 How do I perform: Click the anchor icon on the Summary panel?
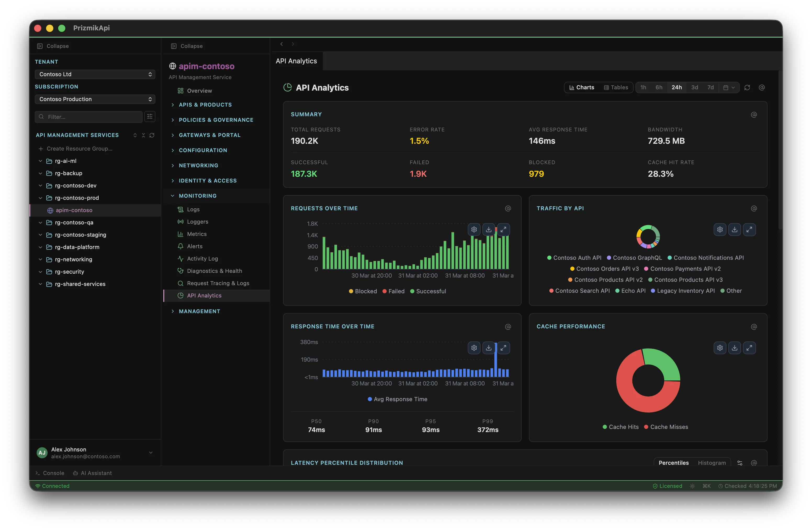tap(754, 115)
